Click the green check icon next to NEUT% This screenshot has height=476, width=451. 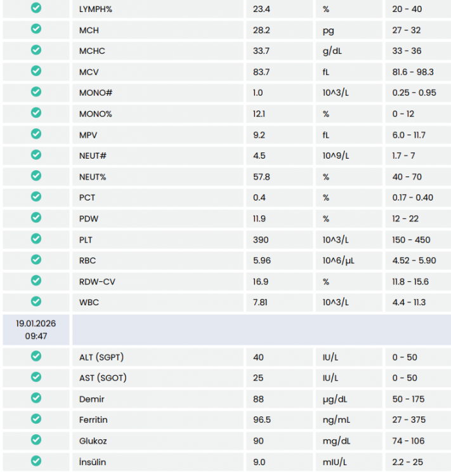[36, 176]
